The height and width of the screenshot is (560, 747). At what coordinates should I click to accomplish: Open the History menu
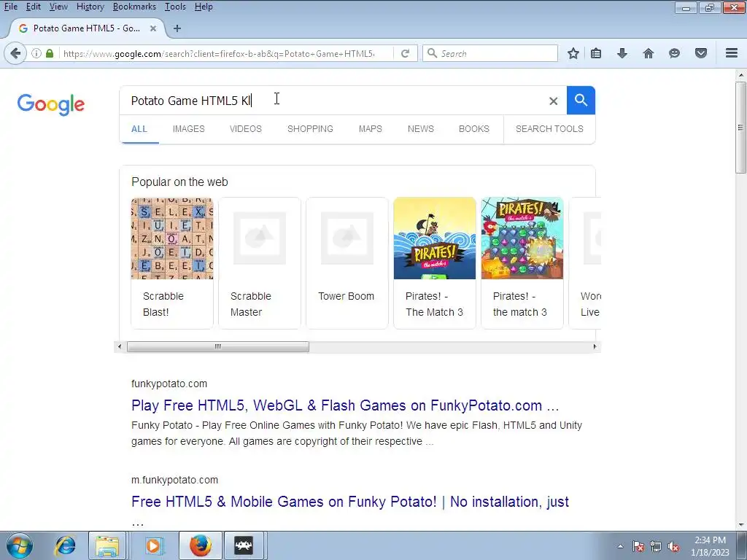point(90,7)
